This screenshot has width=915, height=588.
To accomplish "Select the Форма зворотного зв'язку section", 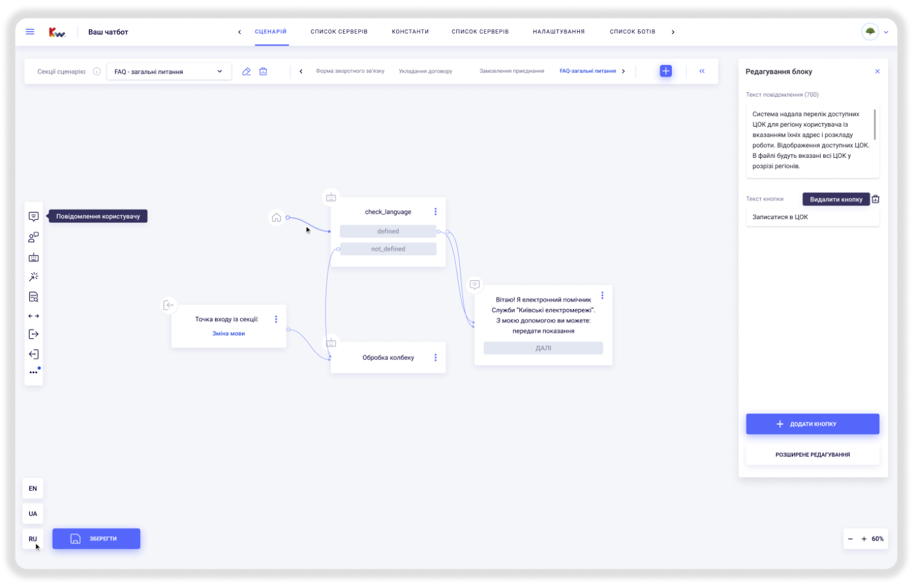I will [x=350, y=71].
